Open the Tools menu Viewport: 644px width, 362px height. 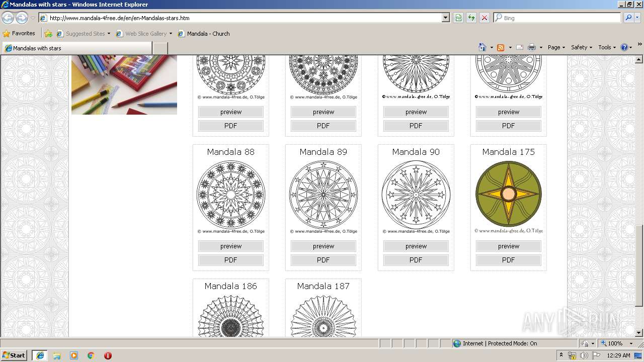coord(607,47)
